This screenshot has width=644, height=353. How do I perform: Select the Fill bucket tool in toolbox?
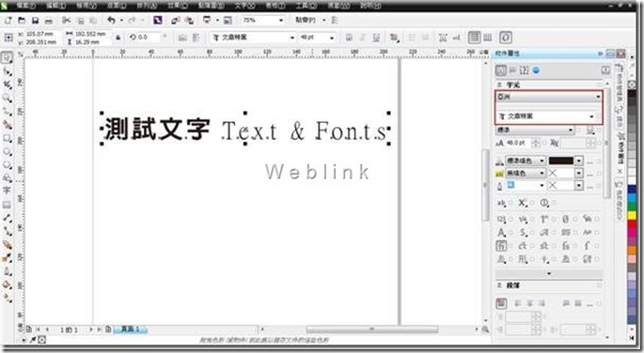tap(7, 284)
